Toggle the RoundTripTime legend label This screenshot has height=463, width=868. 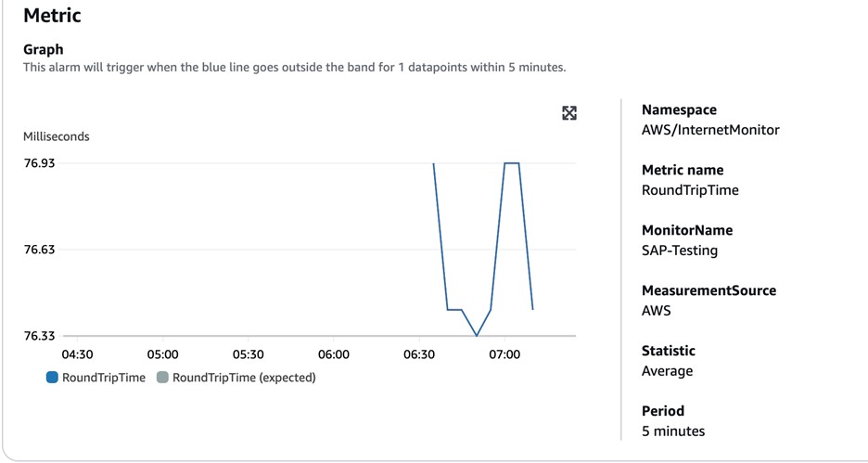pos(104,378)
